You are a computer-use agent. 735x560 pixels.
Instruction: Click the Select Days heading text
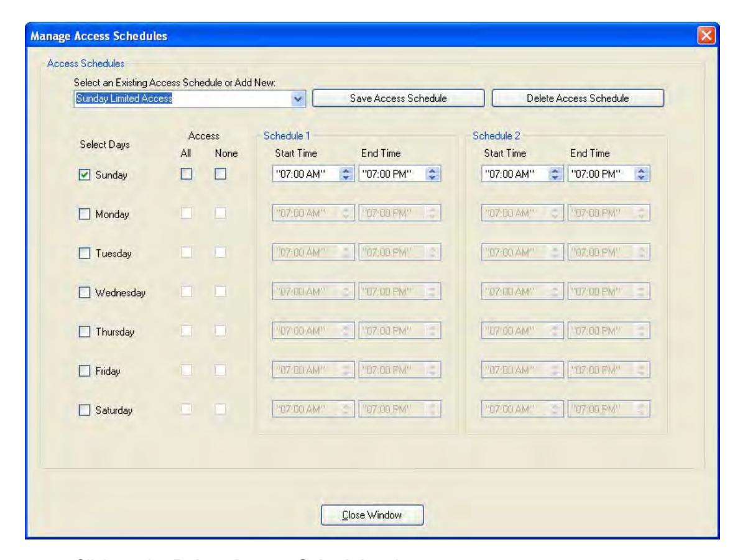(x=104, y=145)
